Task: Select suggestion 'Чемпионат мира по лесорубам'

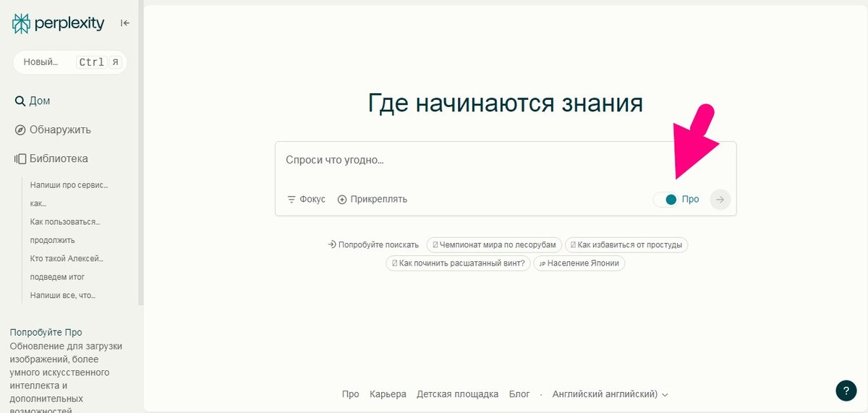Action: [494, 244]
